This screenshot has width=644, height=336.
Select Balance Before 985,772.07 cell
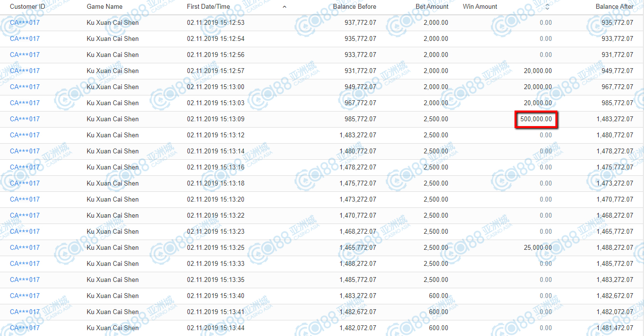tap(360, 119)
